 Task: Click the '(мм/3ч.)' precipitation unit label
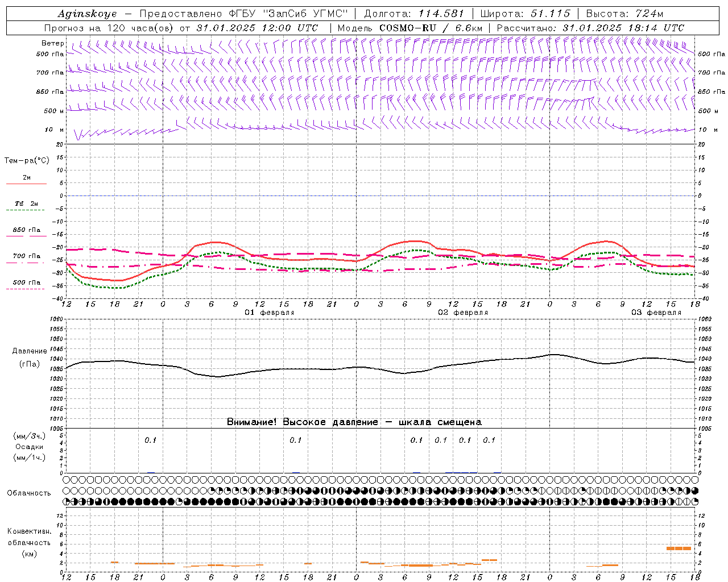pos(30,436)
